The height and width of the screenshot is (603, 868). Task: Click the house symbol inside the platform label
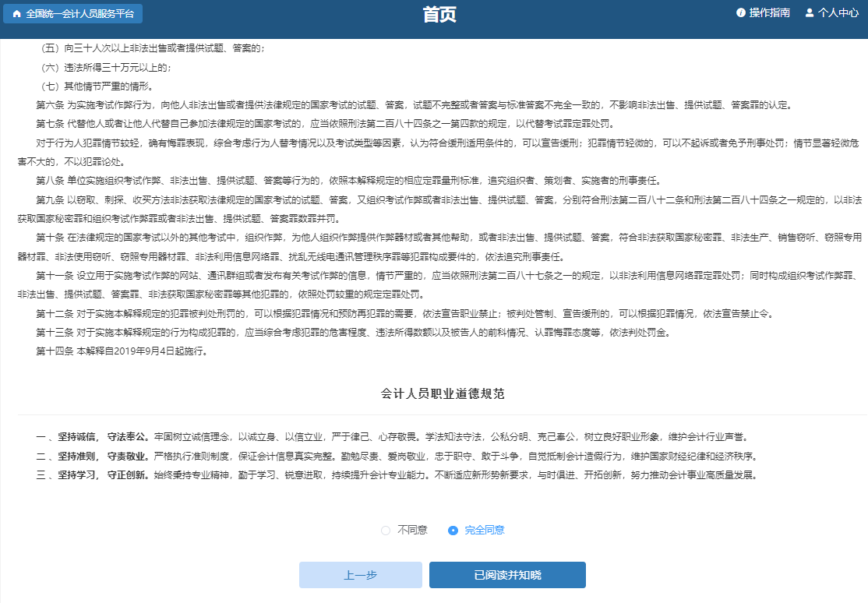pyautogui.click(x=16, y=13)
